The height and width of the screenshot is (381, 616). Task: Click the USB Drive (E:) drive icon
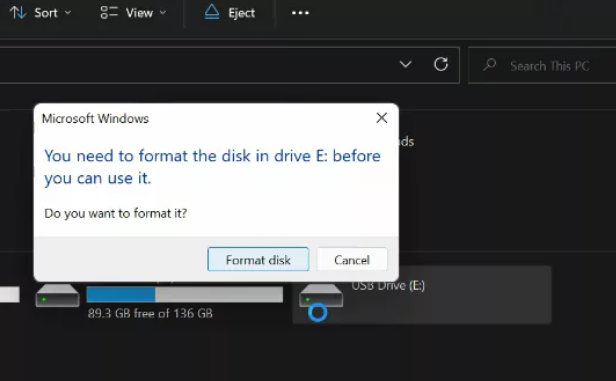pos(321,295)
